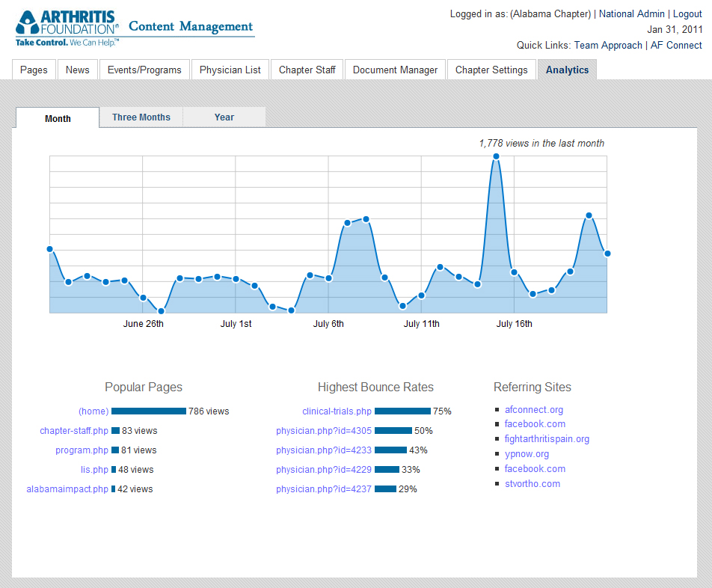Select the Physician List tab
712x588 pixels.
coord(230,70)
